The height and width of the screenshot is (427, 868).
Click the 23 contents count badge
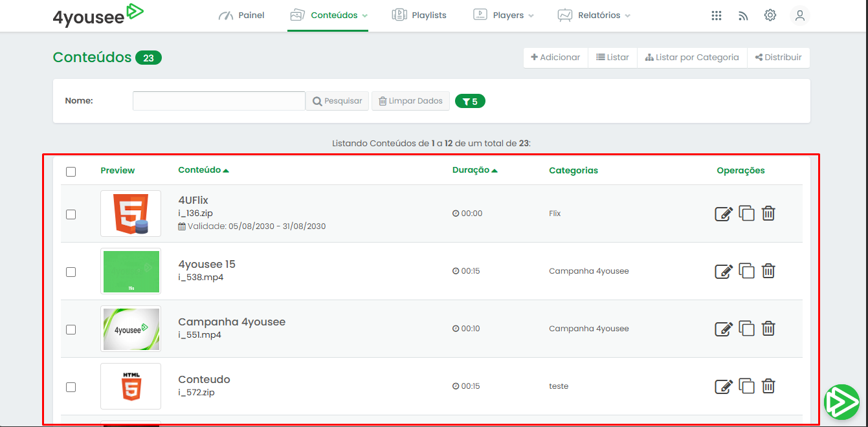click(x=148, y=58)
